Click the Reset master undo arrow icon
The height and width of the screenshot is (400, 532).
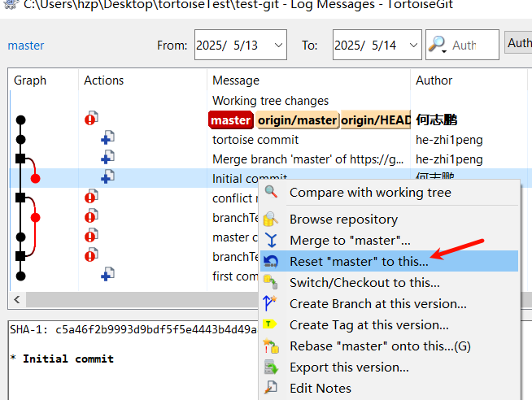point(271,261)
